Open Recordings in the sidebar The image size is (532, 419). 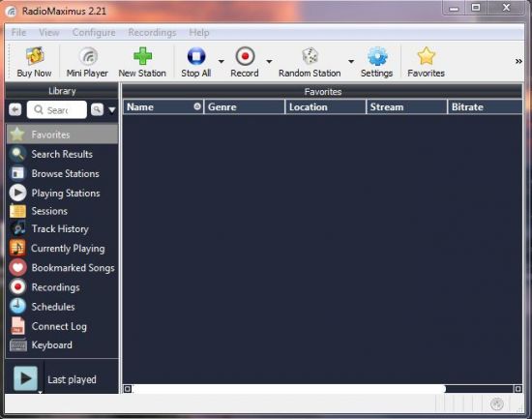pos(63,287)
